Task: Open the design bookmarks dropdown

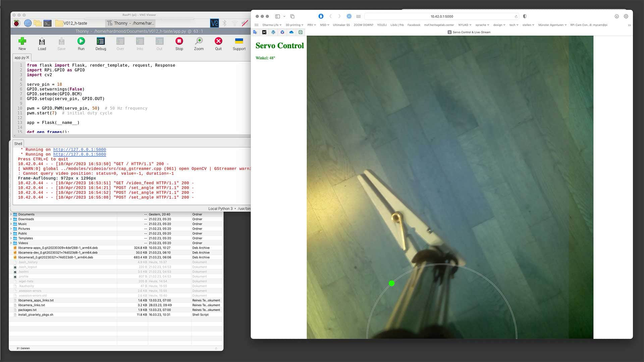Action: click(499, 25)
